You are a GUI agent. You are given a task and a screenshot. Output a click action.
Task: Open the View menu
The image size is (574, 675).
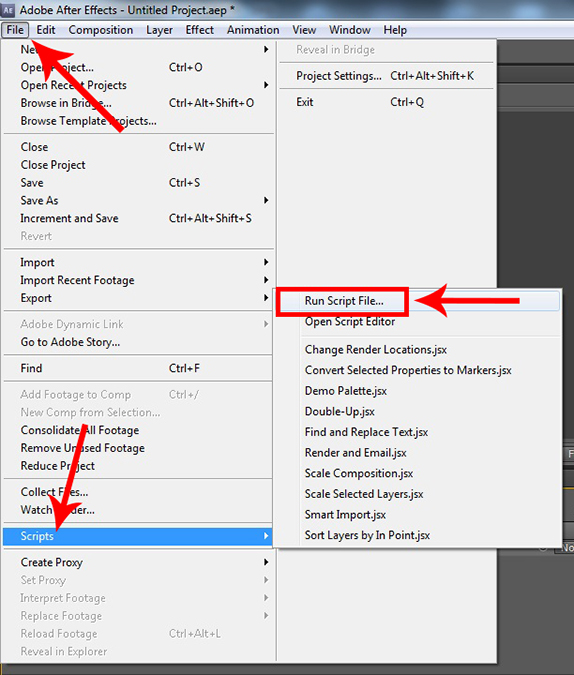pyautogui.click(x=304, y=30)
